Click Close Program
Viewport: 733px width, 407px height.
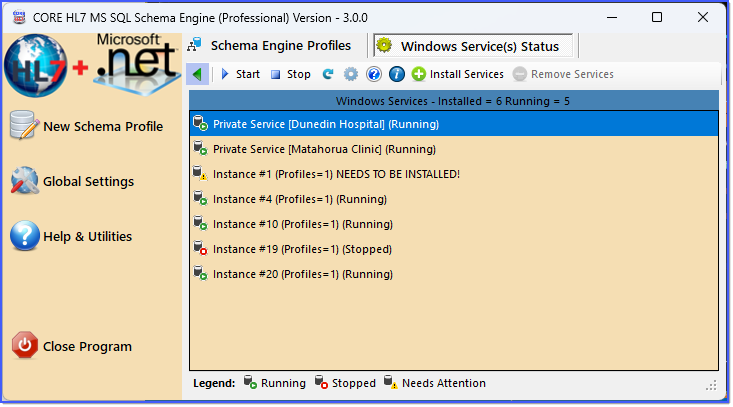(72, 346)
